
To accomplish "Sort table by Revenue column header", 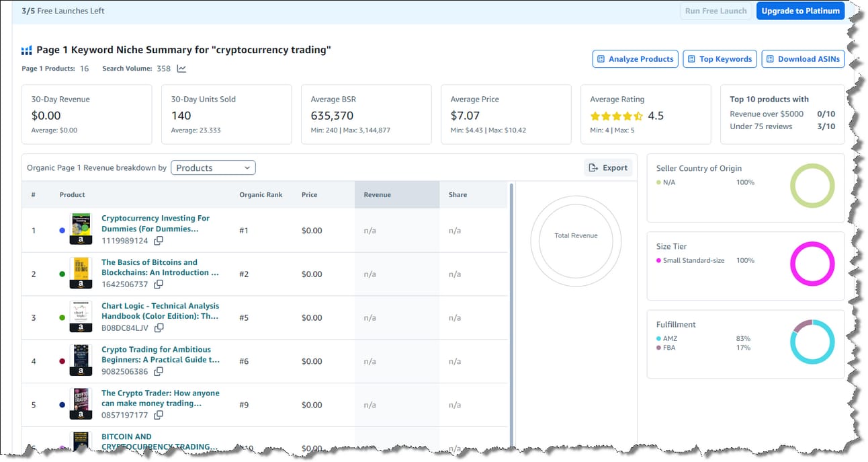I will (x=377, y=195).
